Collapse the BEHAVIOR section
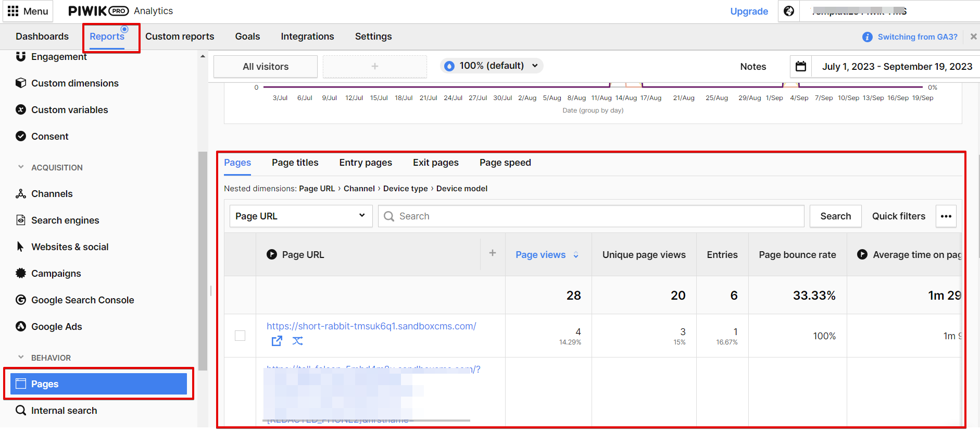 (21, 357)
